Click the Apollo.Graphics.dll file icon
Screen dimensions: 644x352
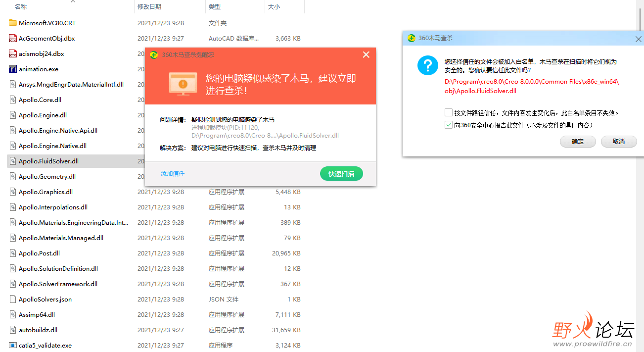coord(13,192)
